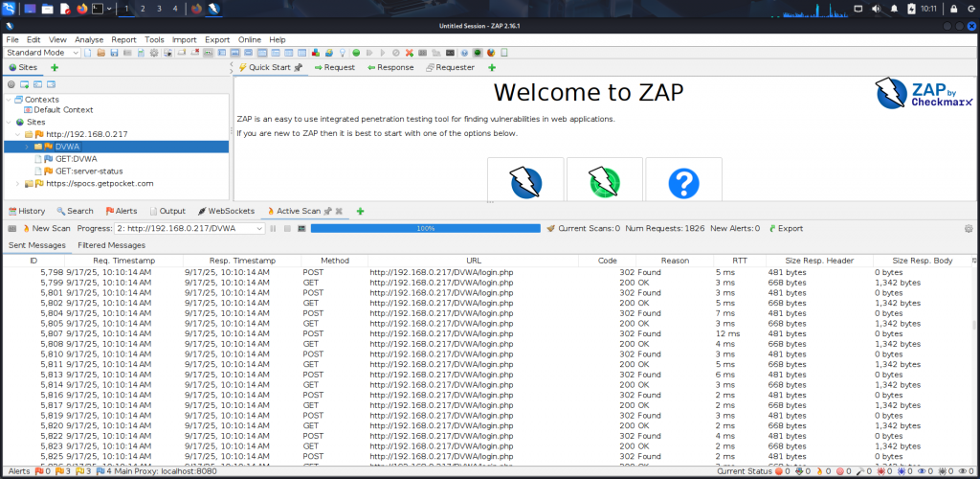
Task: Open the Tools menu
Action: pos(154,39)
